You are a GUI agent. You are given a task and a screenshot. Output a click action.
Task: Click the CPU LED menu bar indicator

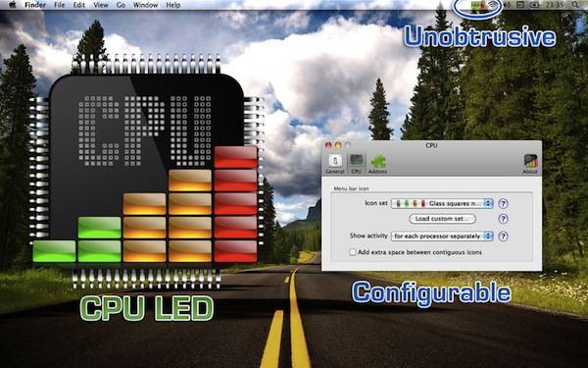478,5
